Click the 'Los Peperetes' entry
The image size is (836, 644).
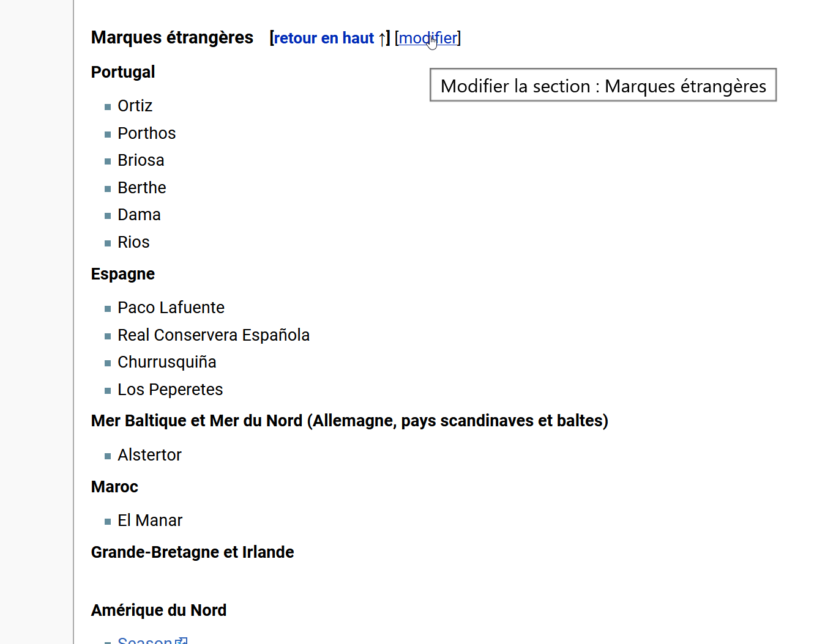170,390
